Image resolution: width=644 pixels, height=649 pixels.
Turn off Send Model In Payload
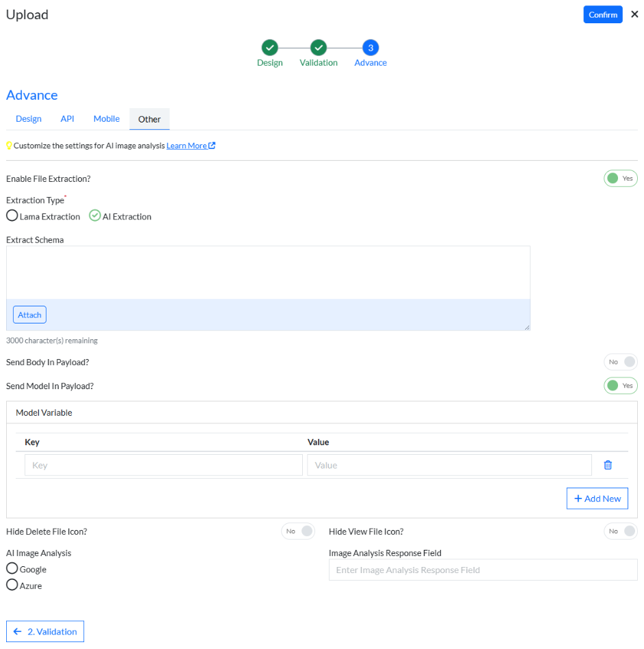coord(620,385)
